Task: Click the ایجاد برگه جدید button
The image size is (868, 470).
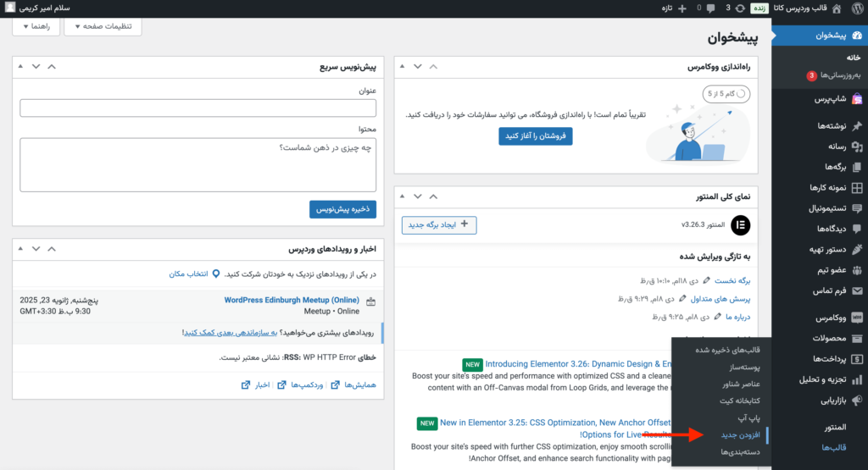Action: coord(439,225)
